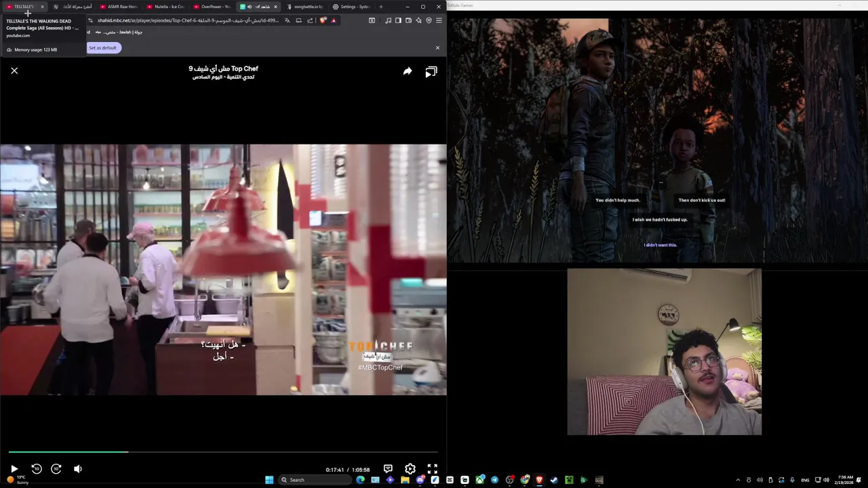Toggle the tray microphone icon
Viewport: 868px width, 488px height.
[x=792, y=480]
